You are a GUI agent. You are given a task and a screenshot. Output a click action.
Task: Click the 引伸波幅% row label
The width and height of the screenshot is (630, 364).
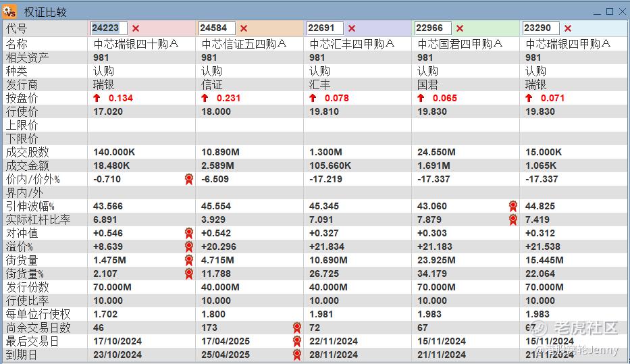(x=30, y=206)
